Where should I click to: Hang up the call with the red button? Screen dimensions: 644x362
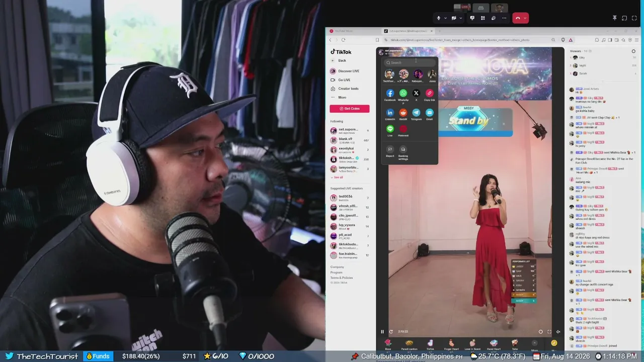(517, 18)
